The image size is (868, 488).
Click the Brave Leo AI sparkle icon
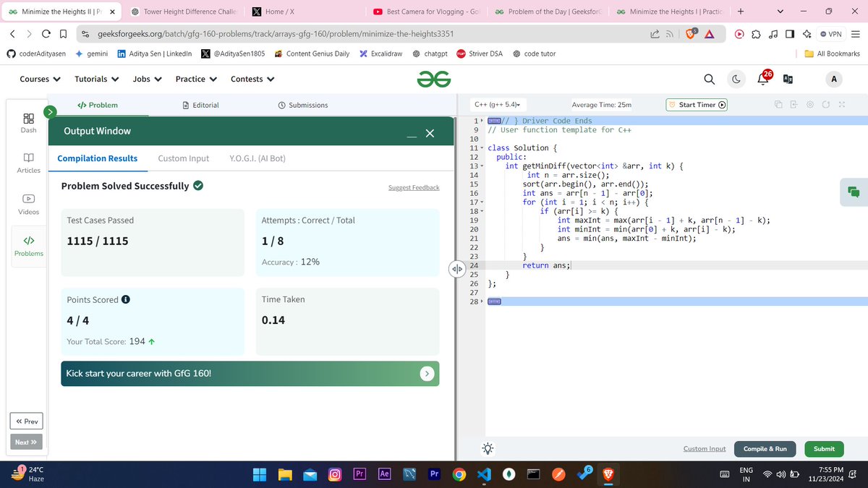click(x=806, y=34)
